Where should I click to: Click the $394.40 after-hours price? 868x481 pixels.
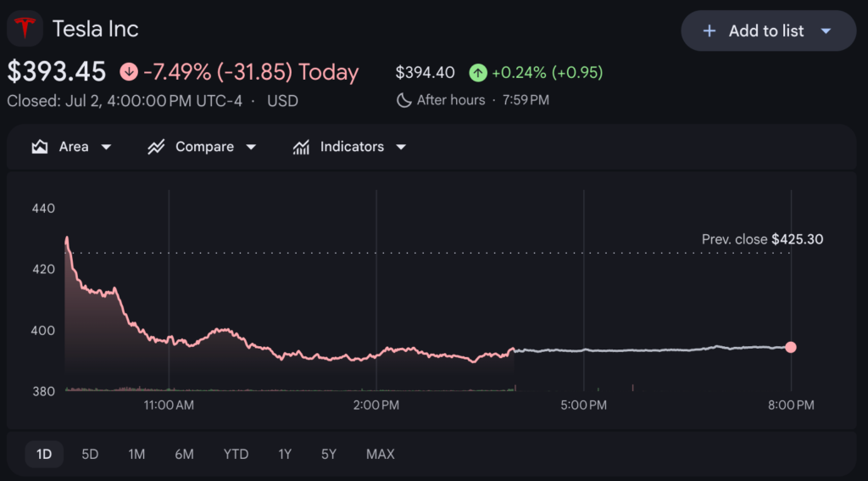pyautogui.click(x=426, y=73)
